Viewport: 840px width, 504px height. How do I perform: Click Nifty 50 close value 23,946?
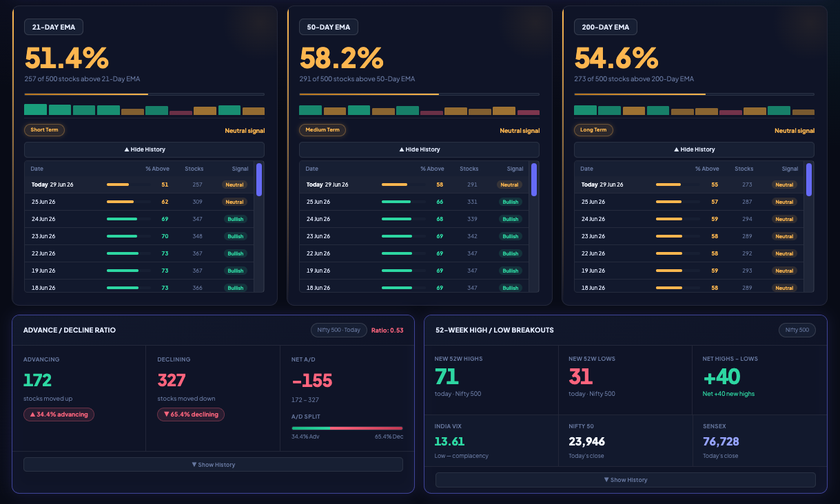[587, 441]
